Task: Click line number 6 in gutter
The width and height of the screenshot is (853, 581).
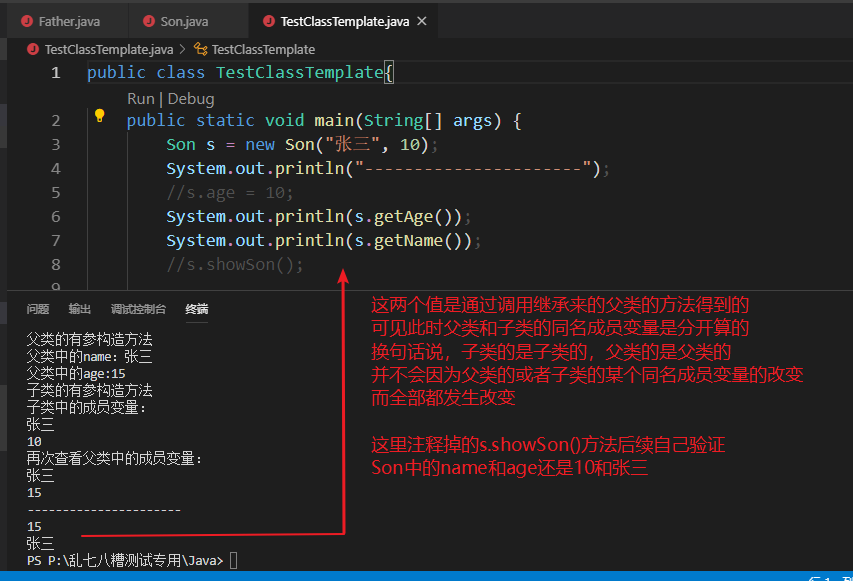Action: click(x=56, y=216)
